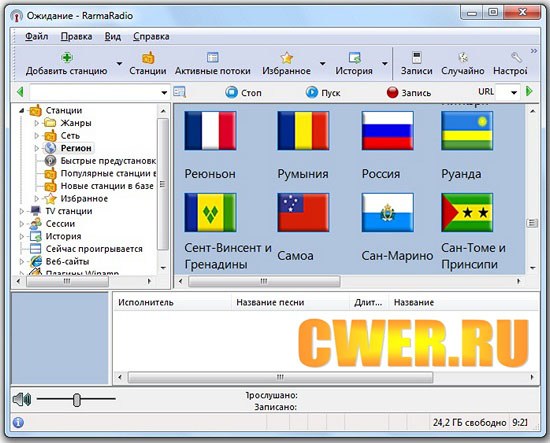Collapse the Станции tree node
The height and width of the screenshot is (443, 550).
click(21, 110)
